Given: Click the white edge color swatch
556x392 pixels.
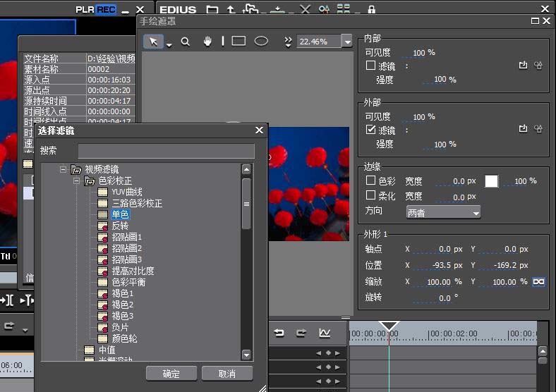Looking at the screenshot, I should point(491,181).
